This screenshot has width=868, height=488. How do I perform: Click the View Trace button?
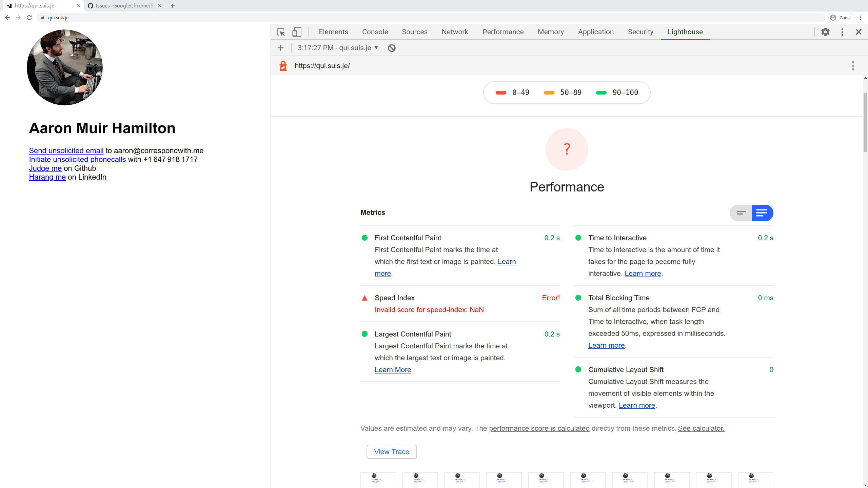click(392, 452)
